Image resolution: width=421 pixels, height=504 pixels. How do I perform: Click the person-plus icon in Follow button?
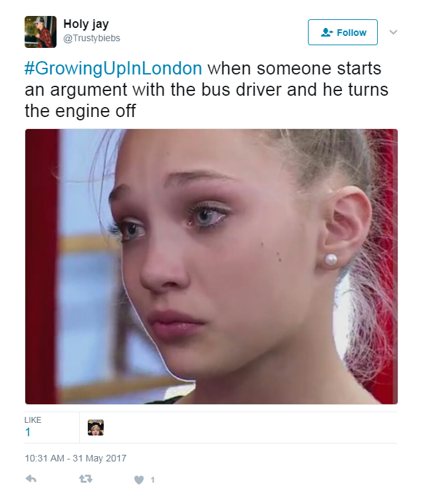(327, 33)
